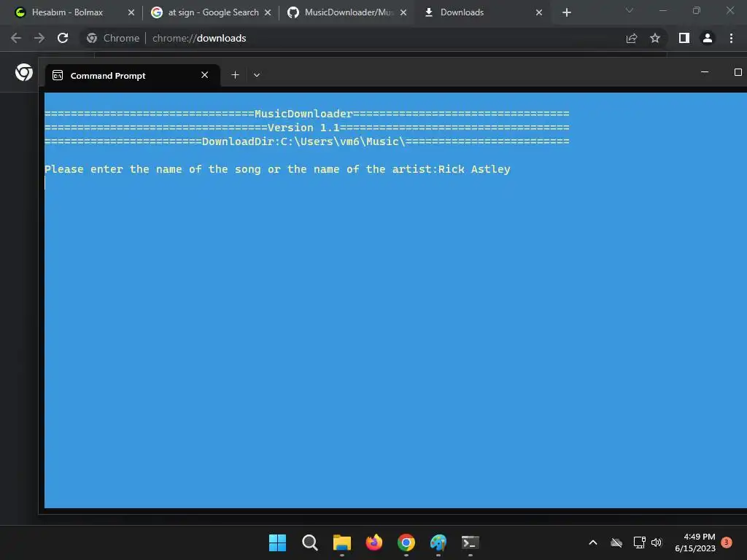Open Paint from the taskbar

pyautogui.click(x=438, y=542)
